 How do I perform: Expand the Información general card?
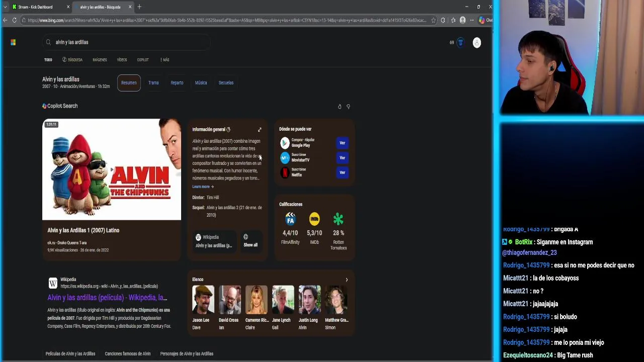pyautogui.click(x=260, y=130)
